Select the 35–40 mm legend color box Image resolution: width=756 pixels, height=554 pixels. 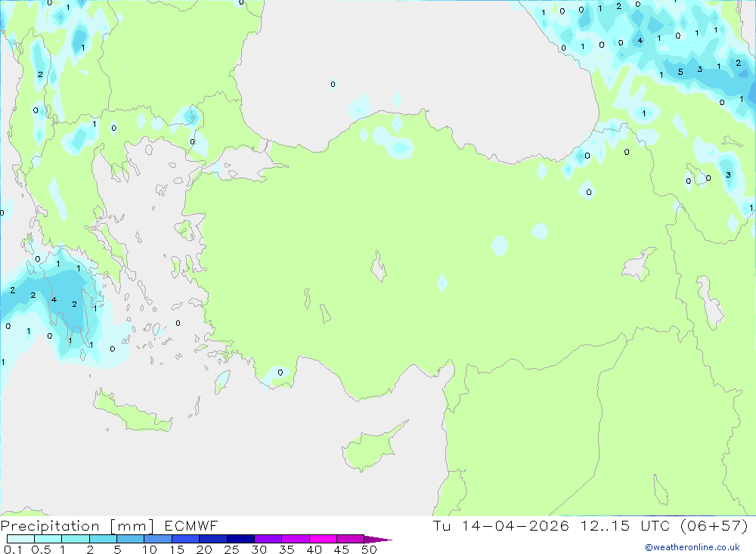(295, 539)
